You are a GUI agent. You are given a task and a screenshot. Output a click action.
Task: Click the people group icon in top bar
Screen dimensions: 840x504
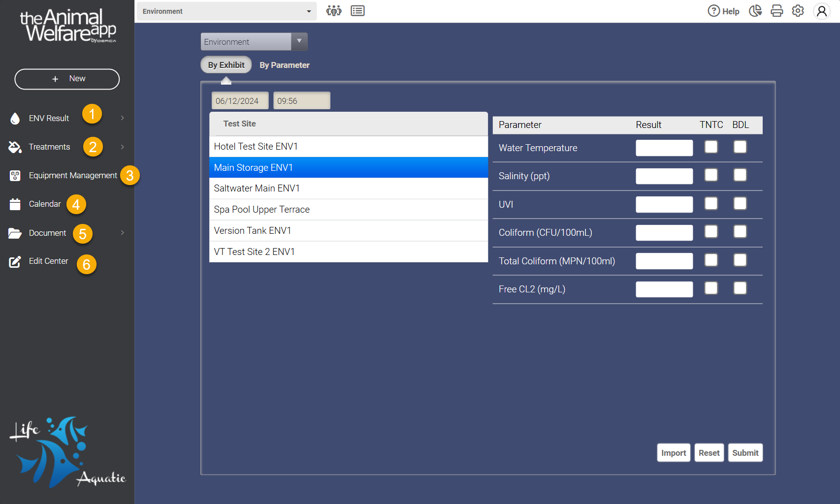[x=333, y=11]
